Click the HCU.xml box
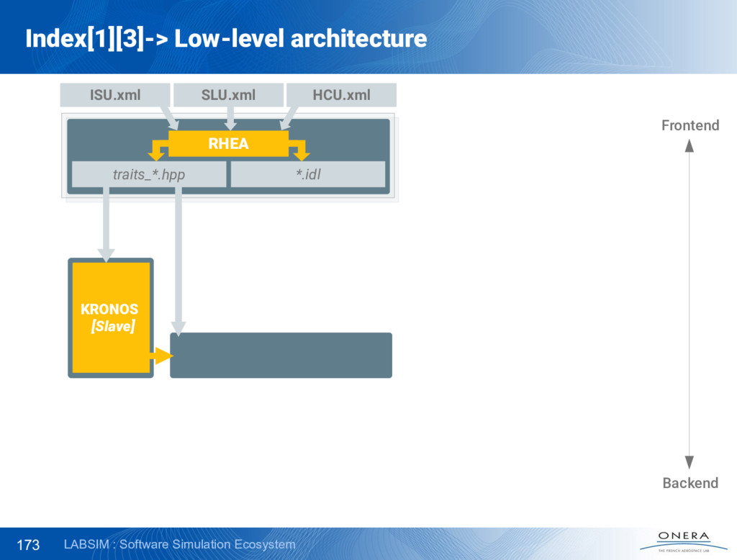The height and width of the screenshot is (560, 737). point(342,95)
